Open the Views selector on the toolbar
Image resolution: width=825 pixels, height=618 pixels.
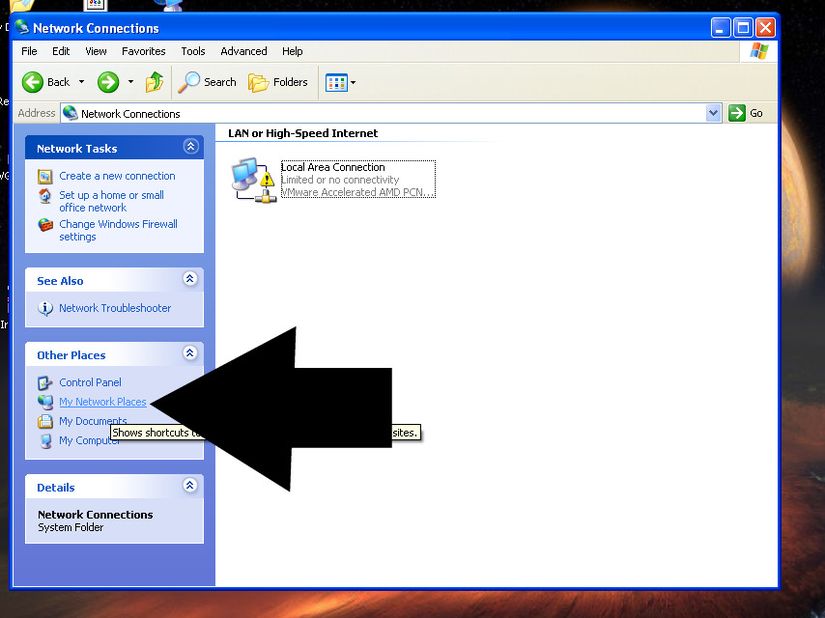339,82
